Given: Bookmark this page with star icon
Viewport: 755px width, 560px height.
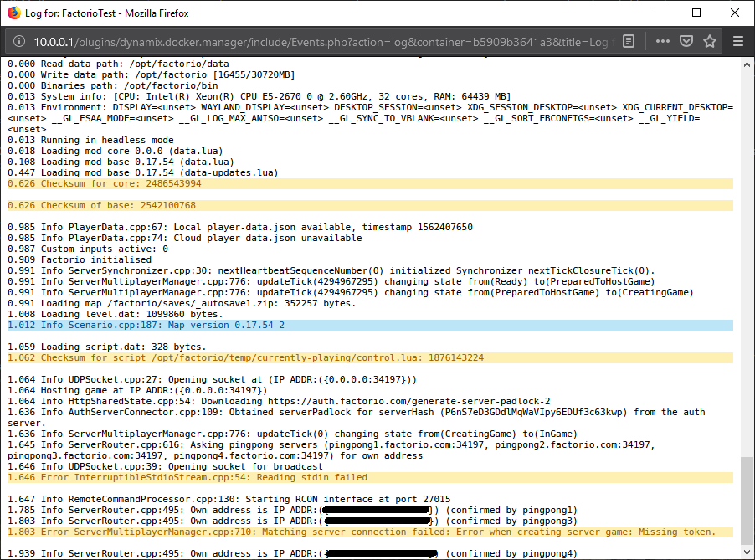Looking at the screenshot, I should (x=710, y=41).
